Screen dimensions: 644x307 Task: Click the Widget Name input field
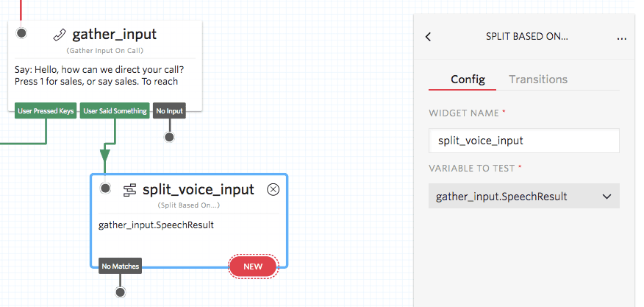[x=523, y=140]
